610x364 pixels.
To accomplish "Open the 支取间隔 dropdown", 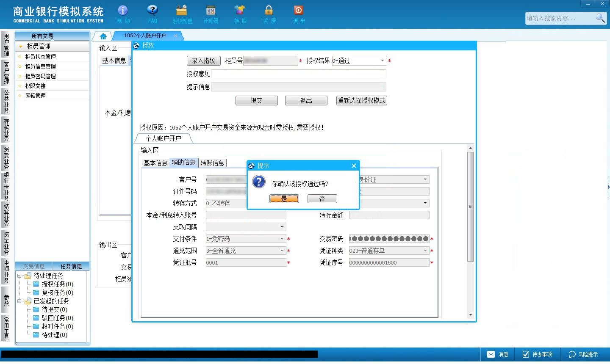I will 282,227.
